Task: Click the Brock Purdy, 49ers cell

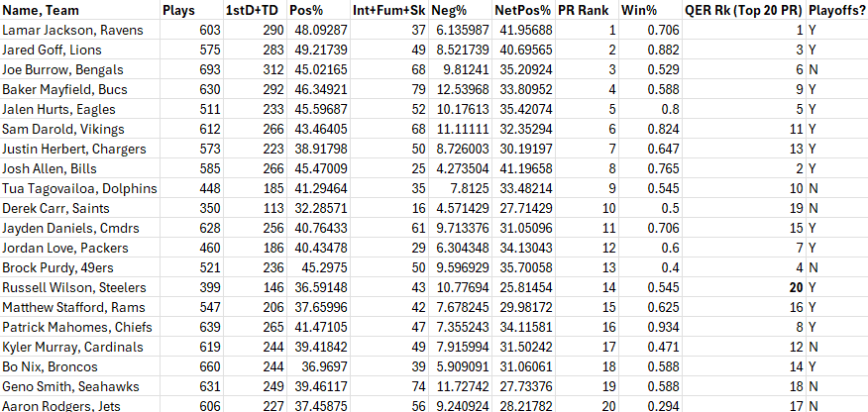Action: pyautogui.click(x=80, y=268)
